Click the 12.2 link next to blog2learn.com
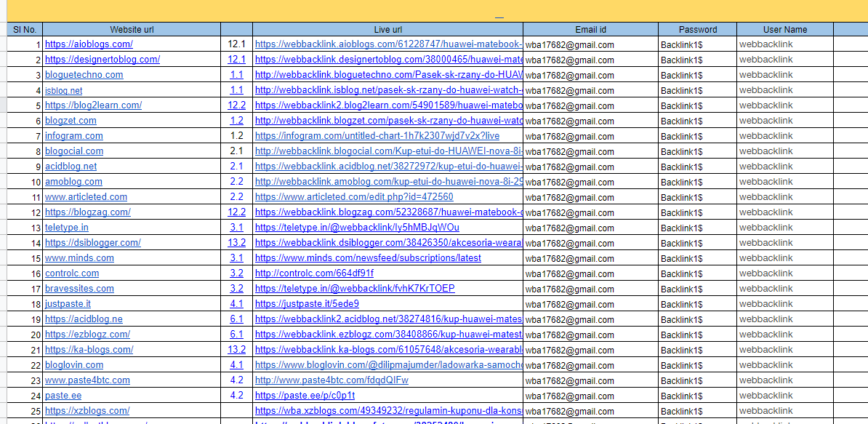868x424 pixels. pyautogui.click(x=236, y=105)
